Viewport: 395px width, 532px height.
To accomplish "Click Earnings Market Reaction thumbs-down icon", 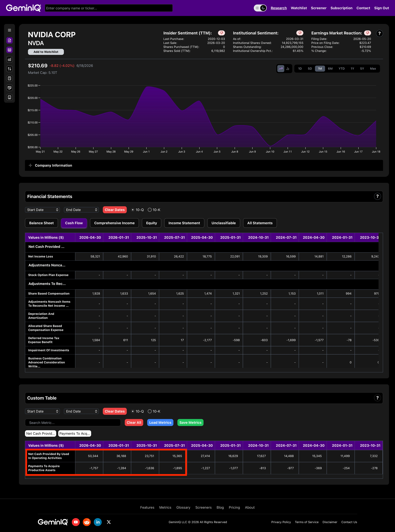I will (367, 33).
